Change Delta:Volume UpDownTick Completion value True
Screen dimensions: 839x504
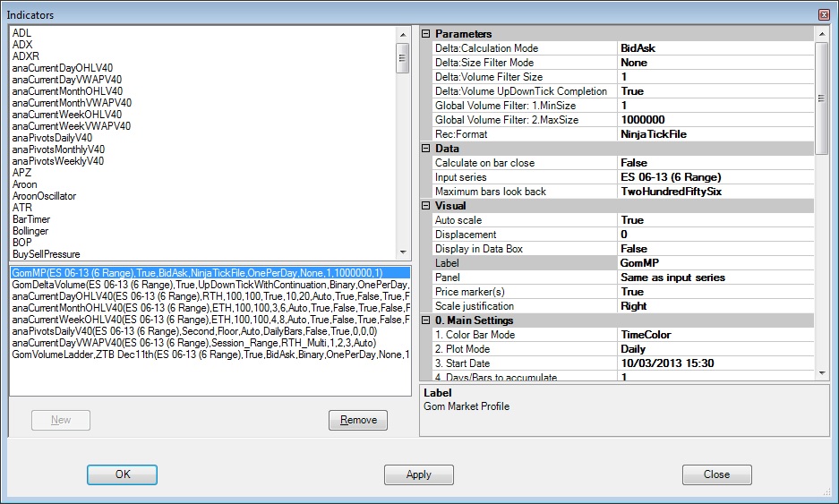pos(715,91)
